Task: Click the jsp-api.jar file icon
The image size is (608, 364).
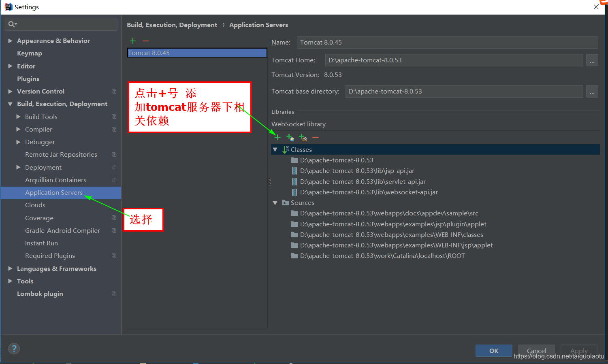Action: [294, 171]
